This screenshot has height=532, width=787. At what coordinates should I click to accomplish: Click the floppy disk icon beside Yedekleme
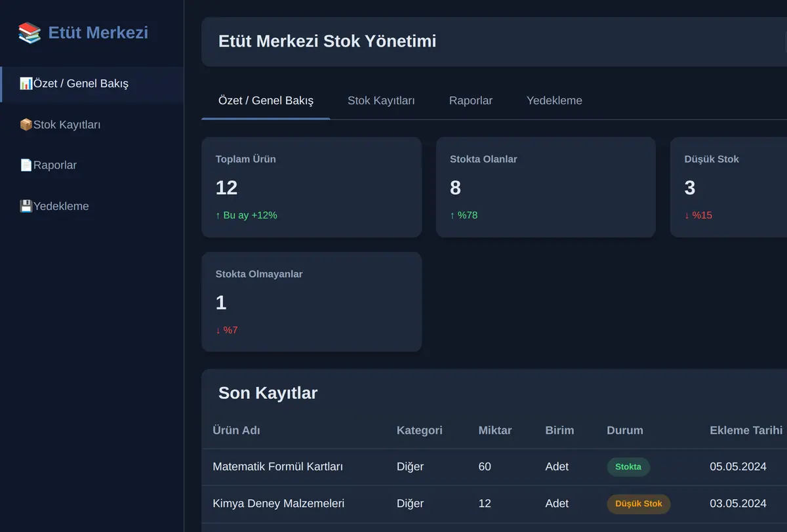point(26,206)
